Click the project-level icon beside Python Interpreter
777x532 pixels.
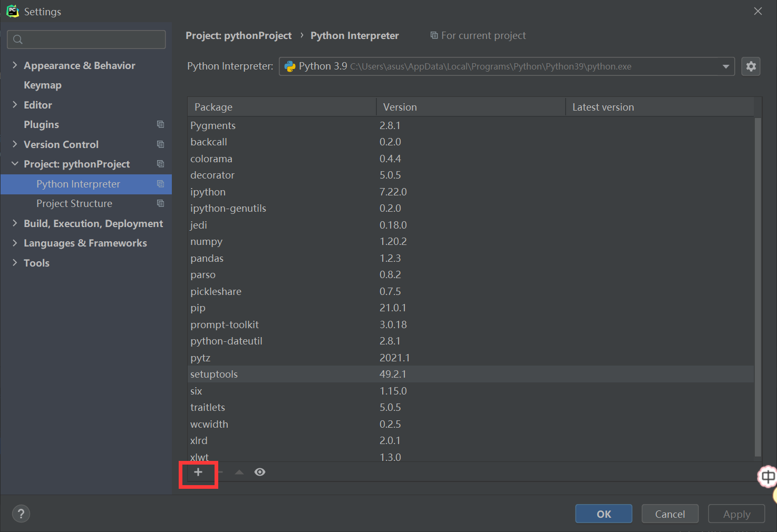click(x=161, y=184)
